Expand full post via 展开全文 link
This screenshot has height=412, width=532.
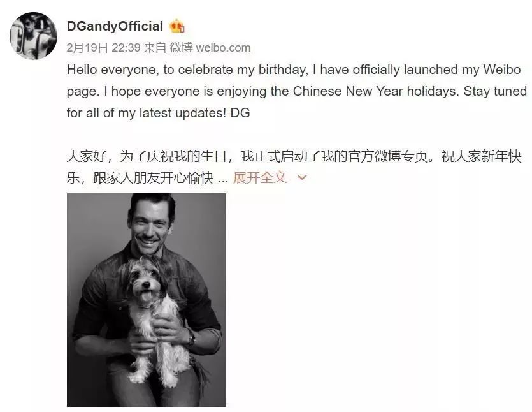click(260, 177)
